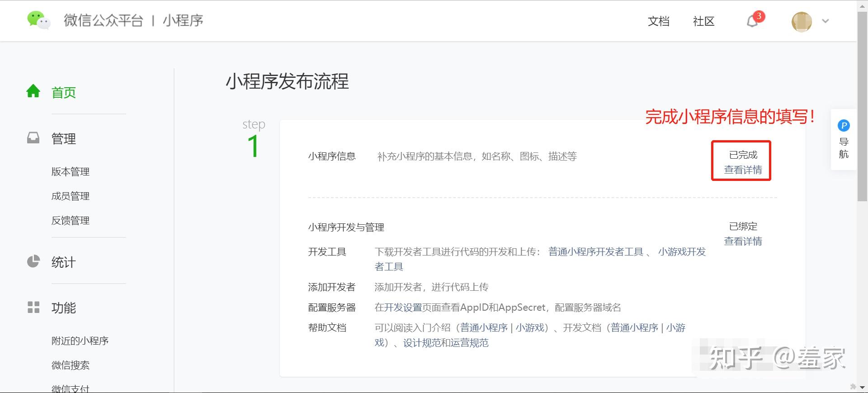
Task: Click the 配置服务器 row label
Action: click(x=332, y=308)
